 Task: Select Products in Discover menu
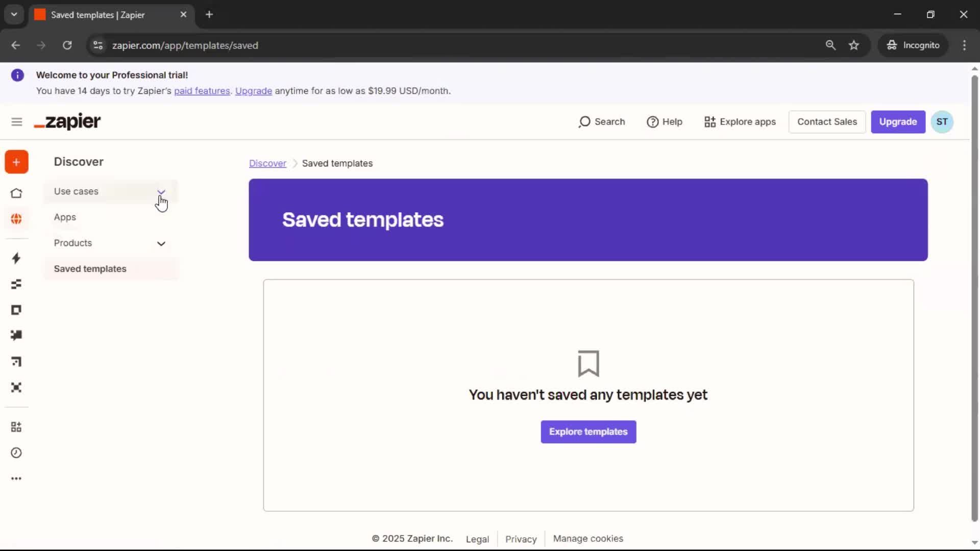point(73,243)
